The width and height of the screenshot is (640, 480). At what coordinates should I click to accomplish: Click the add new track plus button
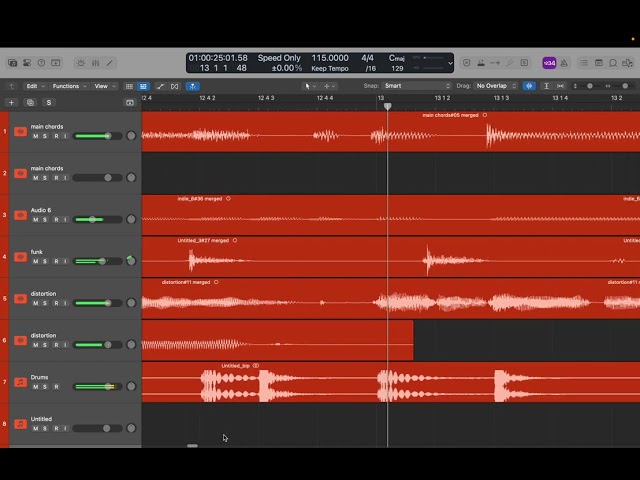12,102
